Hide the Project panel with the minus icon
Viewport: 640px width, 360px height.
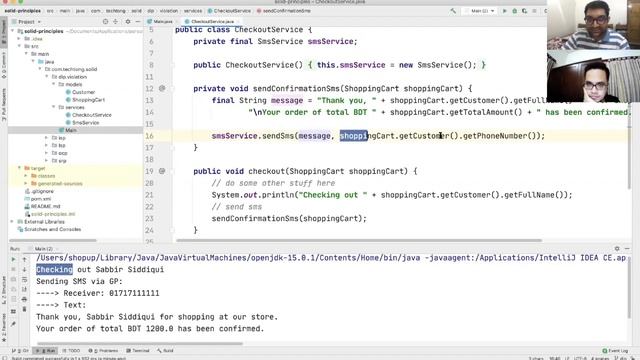(x=138, y=22)
